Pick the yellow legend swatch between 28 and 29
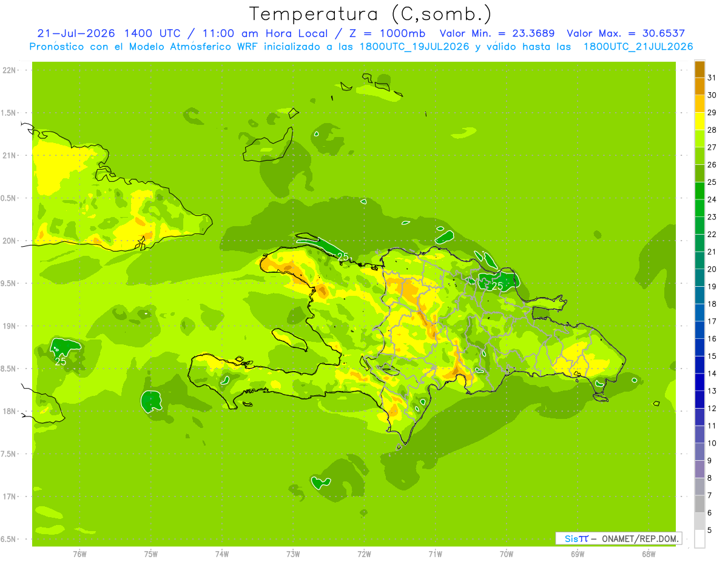Image resolution: width=728 pixels, height=562 pixels. click(x=699, y=121)
